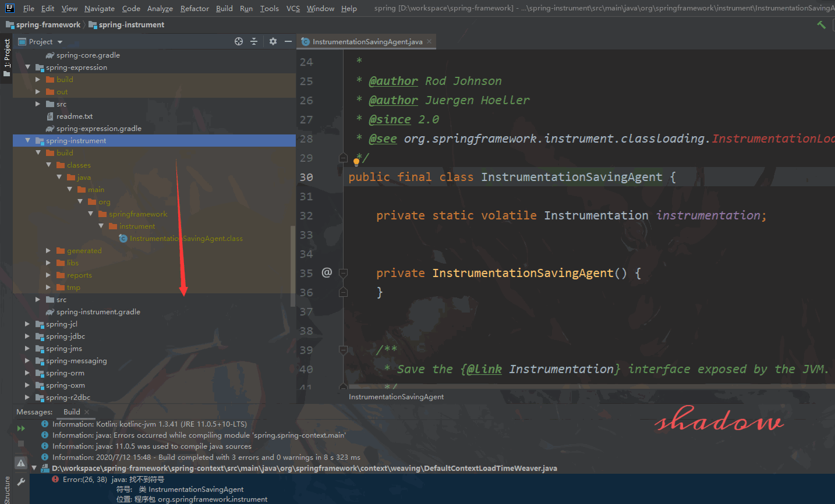Open Project panel settings gear

click(x=273, y=41)
